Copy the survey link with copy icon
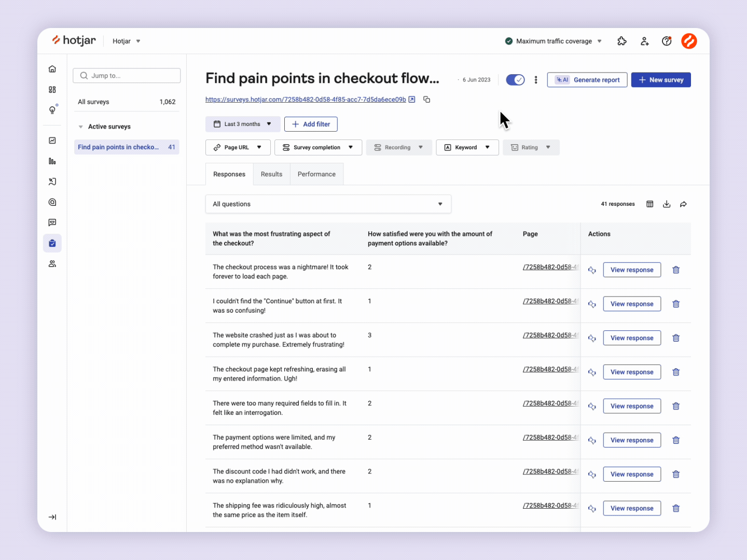The height and width of the screenshot is (560, 747). pyautogui.click(x=427, y=100)
